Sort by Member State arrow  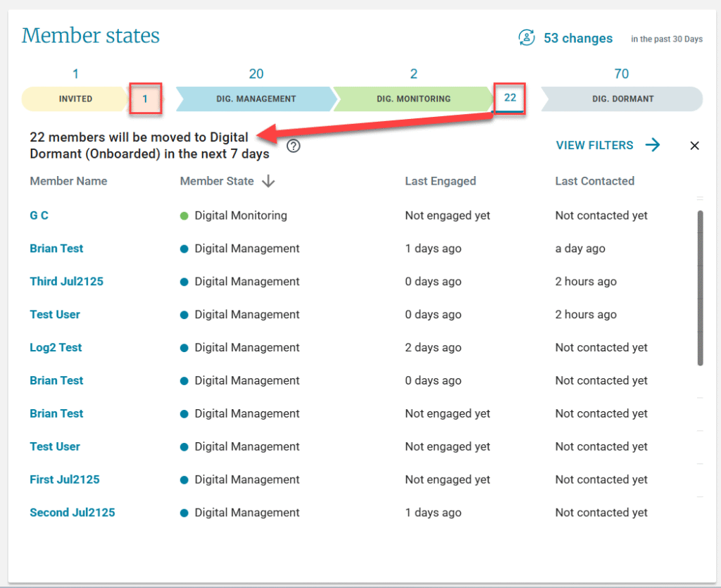(x=268, y=181)
